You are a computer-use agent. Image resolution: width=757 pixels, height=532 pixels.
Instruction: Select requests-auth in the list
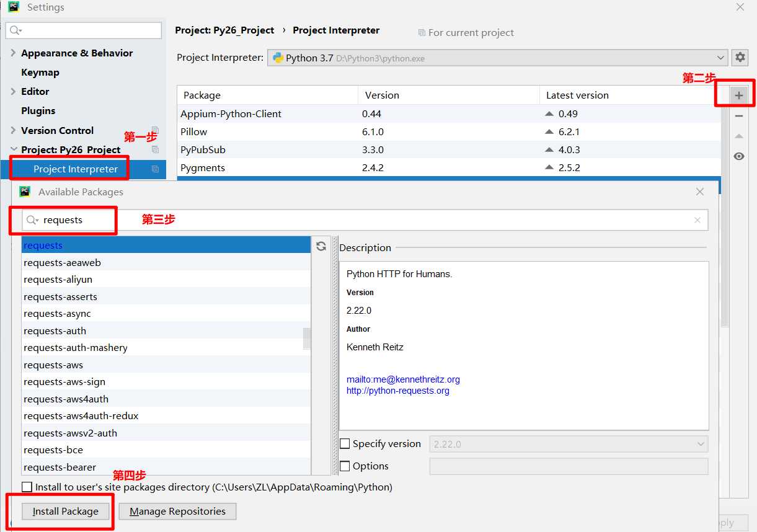point(166,330)
